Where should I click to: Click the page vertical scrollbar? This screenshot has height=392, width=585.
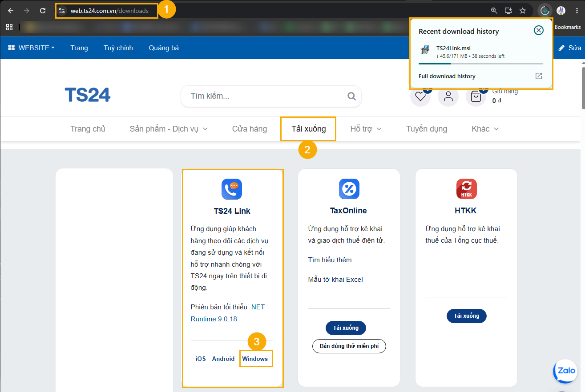click(x=582, y=88)
